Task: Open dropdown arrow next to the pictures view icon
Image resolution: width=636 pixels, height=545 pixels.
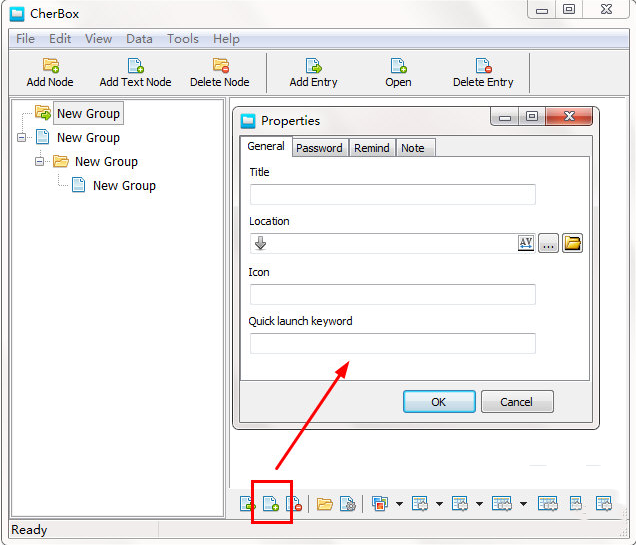Action: click(x=400, y=504)
